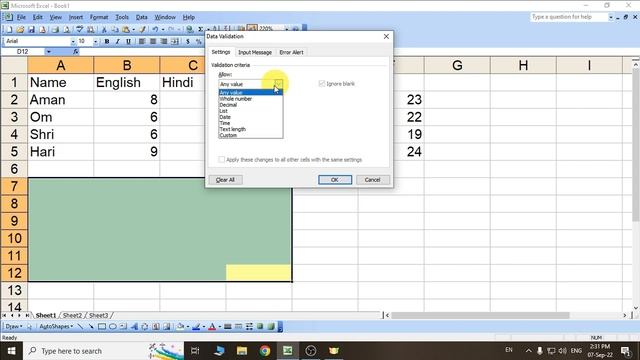This screenshot has height=360, width=640.
Task: Select the Oval drawing tool
Action: (x=113, y=327)
